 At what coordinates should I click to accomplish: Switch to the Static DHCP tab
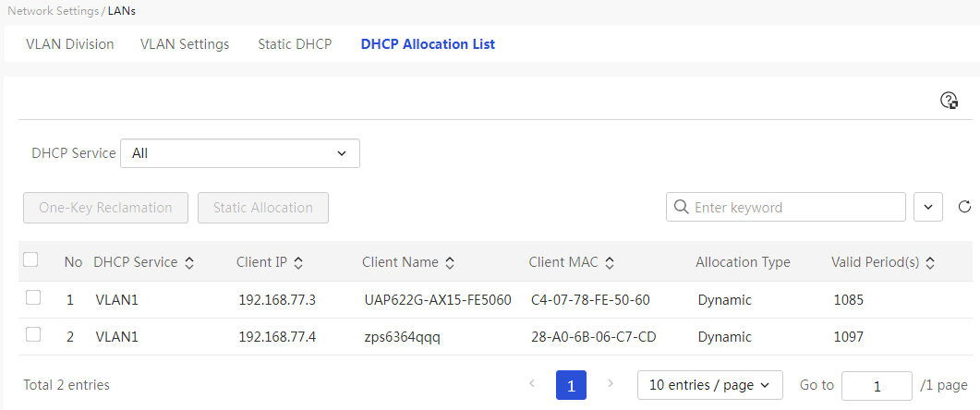point(295,44)
